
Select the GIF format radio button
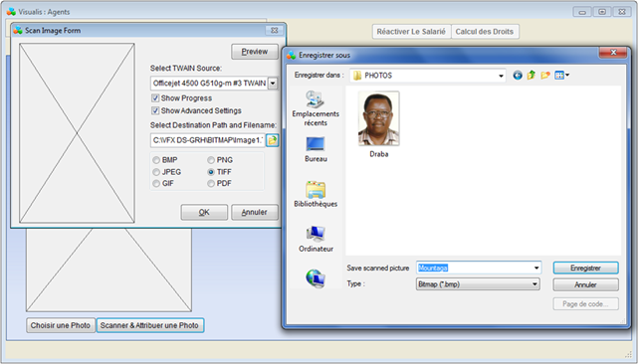156,184
